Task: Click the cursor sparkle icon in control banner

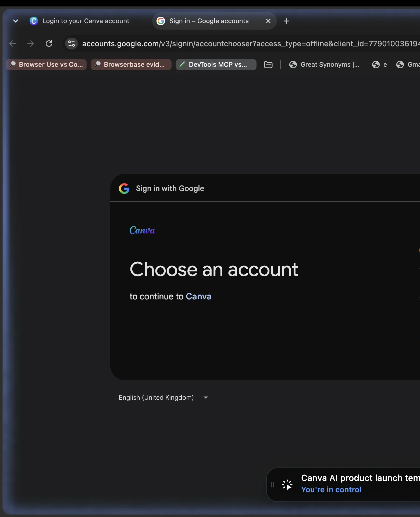Action: [x=287, y=485]
